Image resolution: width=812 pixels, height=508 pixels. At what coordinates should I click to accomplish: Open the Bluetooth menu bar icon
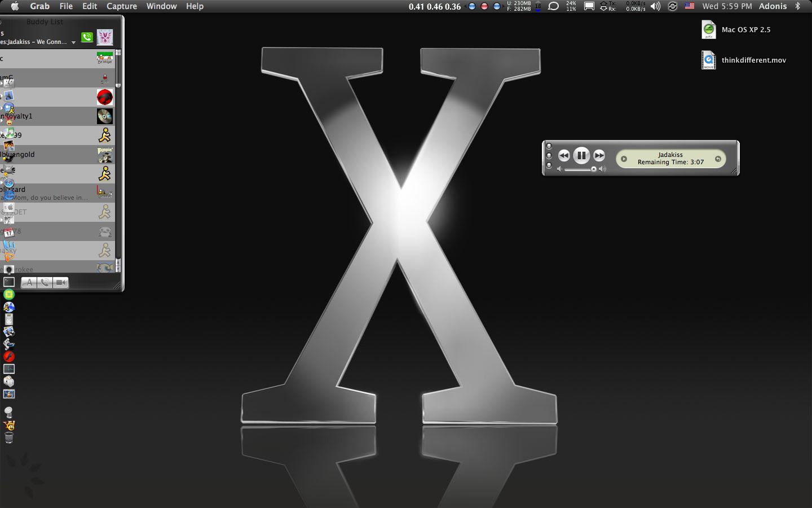(x=798, y=6)
